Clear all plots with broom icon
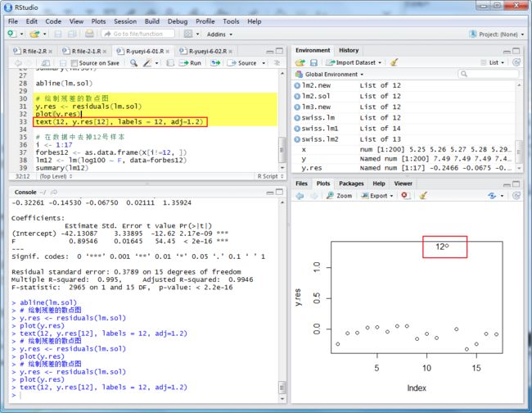Image resolution: width=532 pixels, height=413 pixels. [x=423, y=195]
